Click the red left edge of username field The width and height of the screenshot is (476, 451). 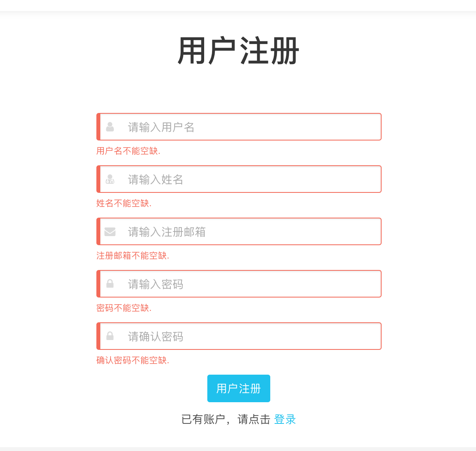98,127
